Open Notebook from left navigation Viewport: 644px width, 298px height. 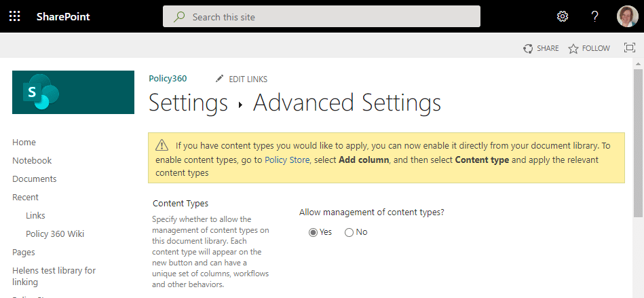click(x=32, y=161)
